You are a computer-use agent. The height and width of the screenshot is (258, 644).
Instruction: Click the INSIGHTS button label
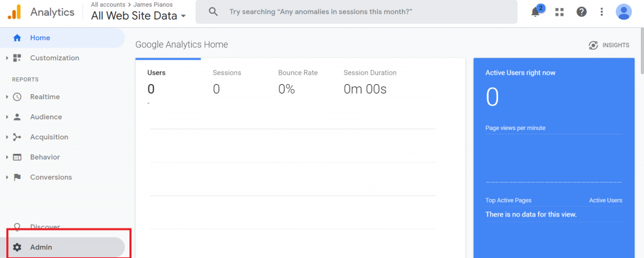[x=616, y=45]
